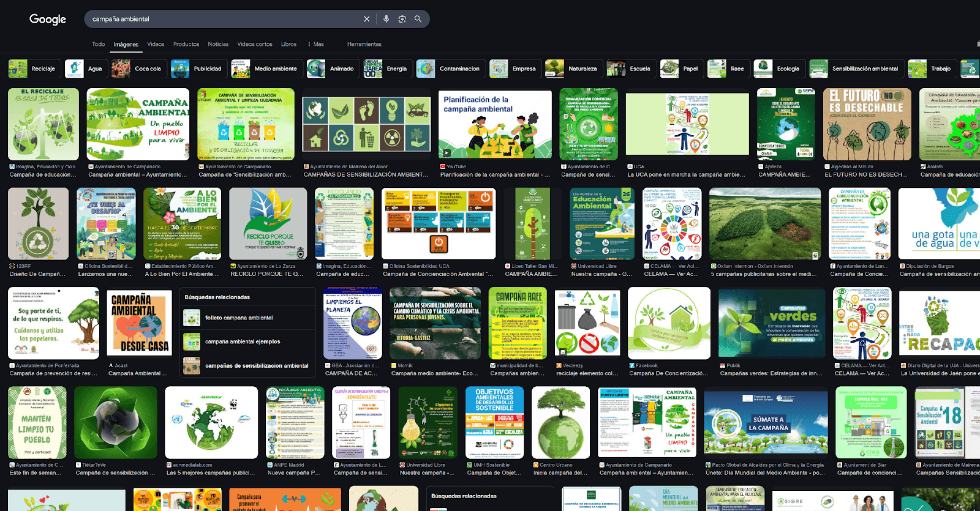
Task: Select the Escuela filter chip
Action: (631, 69)
